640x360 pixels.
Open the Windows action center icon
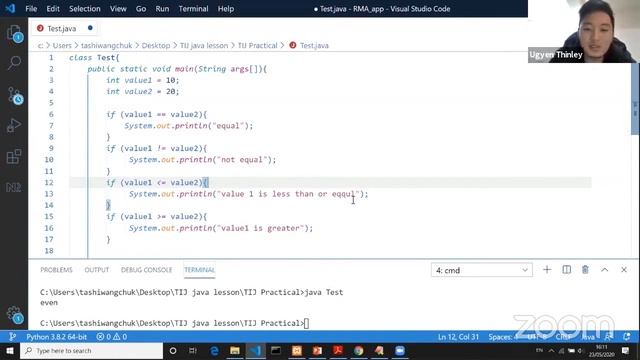625,351
